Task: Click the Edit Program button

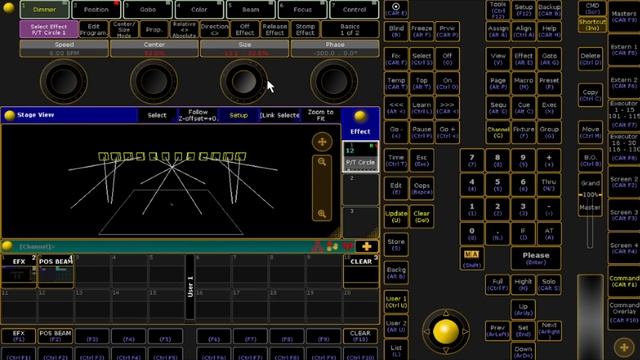Action: click(x=93, y=29)
